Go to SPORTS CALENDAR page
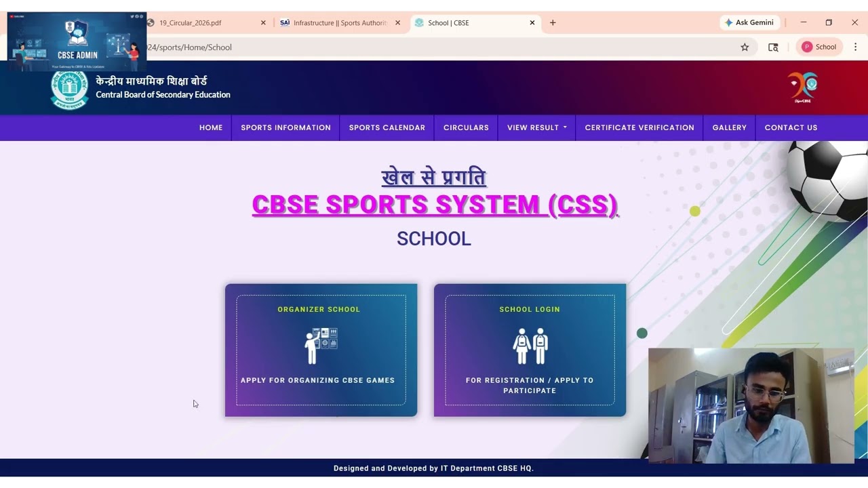This screenshot has height=488, width=868. 387,127
